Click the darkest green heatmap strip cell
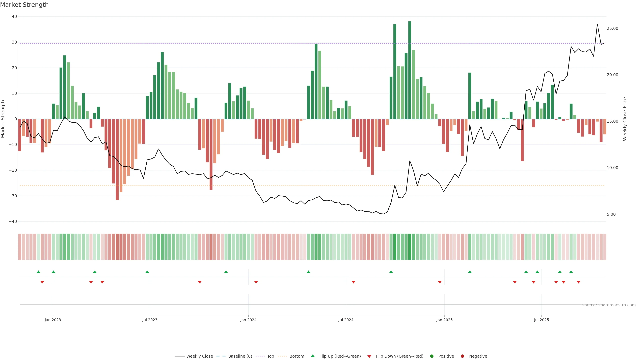This screenshot has width=644, height=362. tap(410, 247)
